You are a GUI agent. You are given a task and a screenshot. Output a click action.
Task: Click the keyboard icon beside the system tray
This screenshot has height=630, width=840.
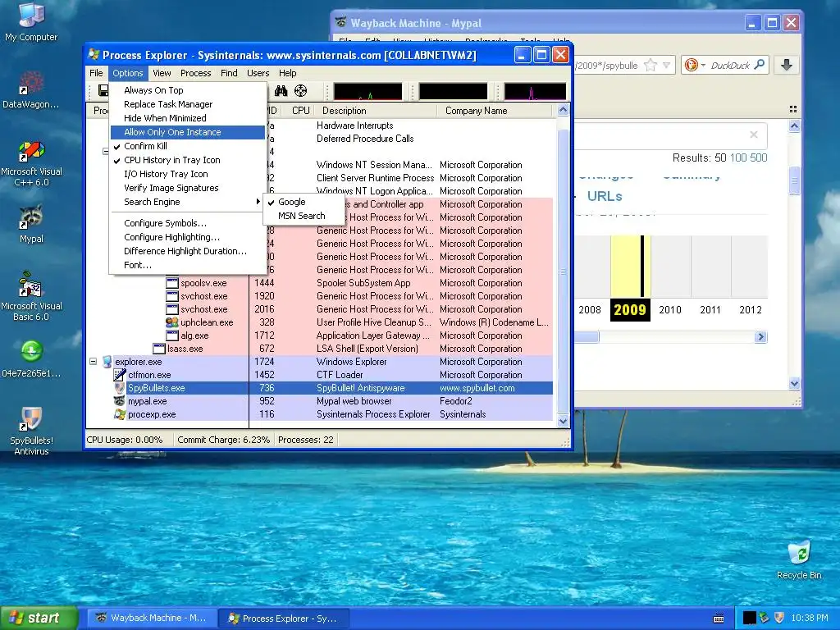(x=719, y=619)
